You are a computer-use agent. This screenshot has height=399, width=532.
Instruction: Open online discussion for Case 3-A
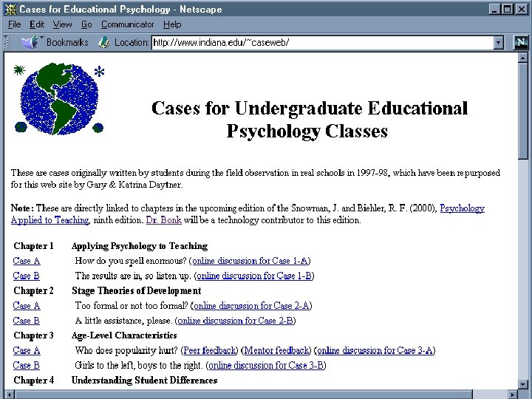pyautogui.click(x=375, y=350)
